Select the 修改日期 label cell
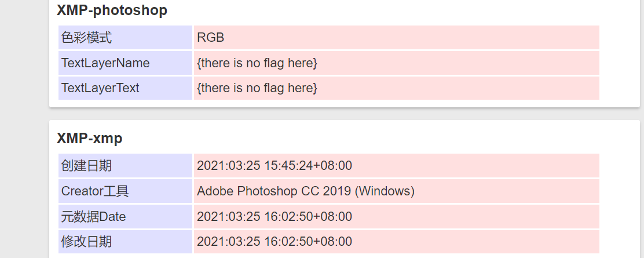This screenshot has height=258, width=644. click(x=125, y=242)
